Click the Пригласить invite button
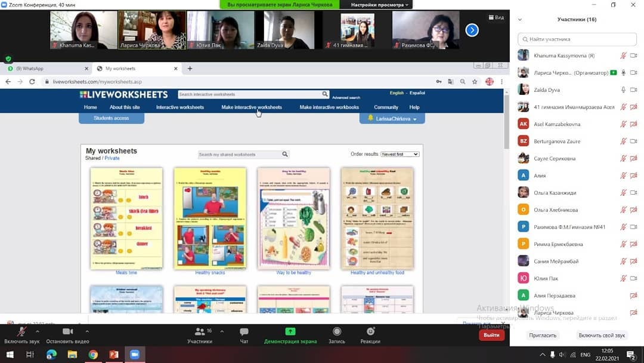The height and width of the screenshot is (363, 644). click(543, 335)
